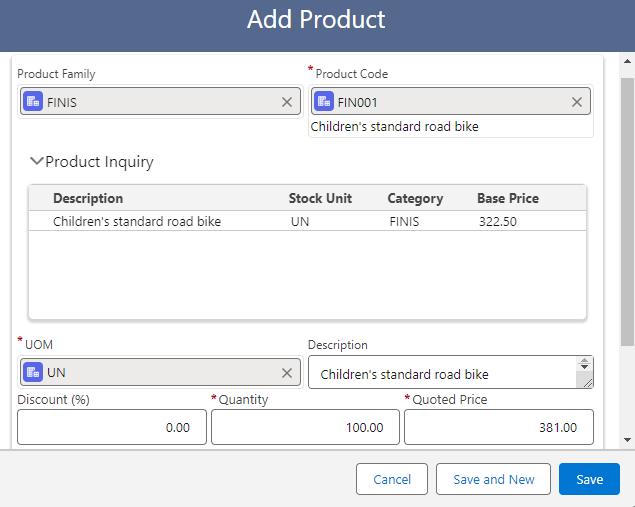
Task: Click the Base Price column header
Action: pyautogui.click(x=507, y=198)
